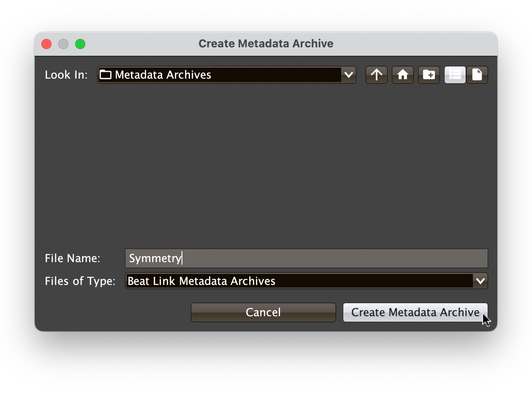
Task: Switch to List view
Action: click(455, 75)
